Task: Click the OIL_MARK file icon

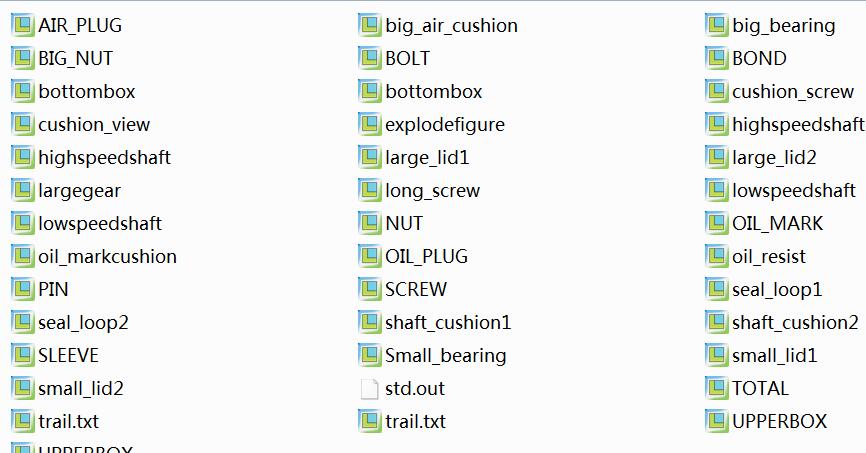Action: tap(716, 224)
